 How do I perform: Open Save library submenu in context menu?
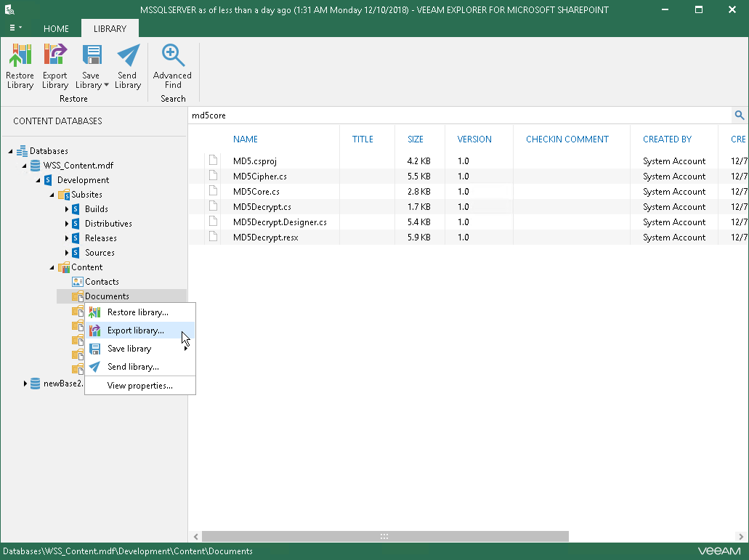140,349
